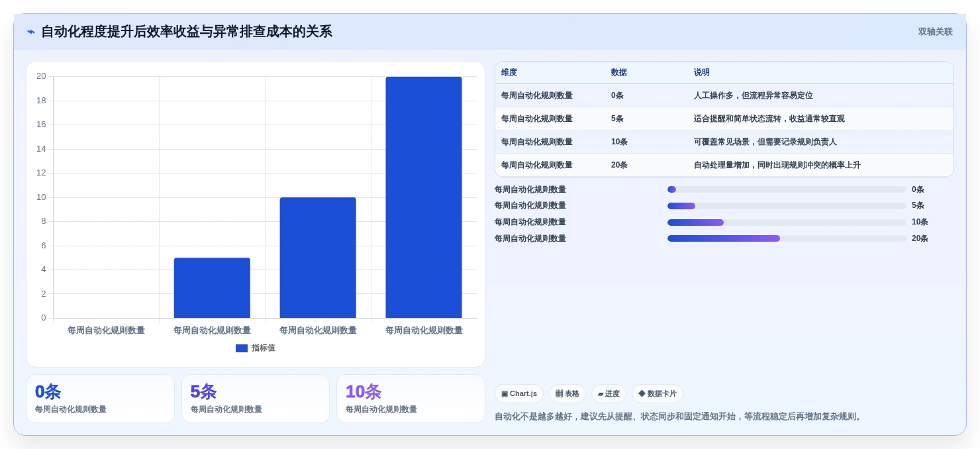Select the 进度 tag chip
Viewport: 980px width, 449px height.
tap(609, 394)
